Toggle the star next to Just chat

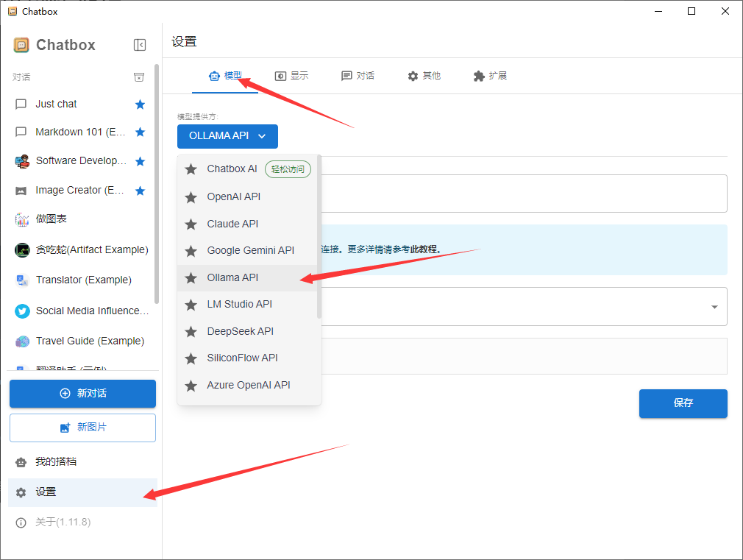click(140, 104)
